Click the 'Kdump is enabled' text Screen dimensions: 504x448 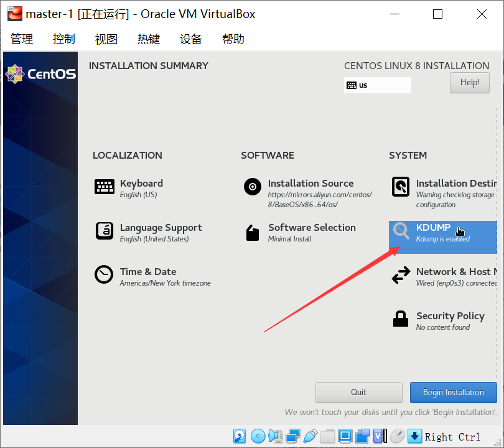[x=443, y=239]
